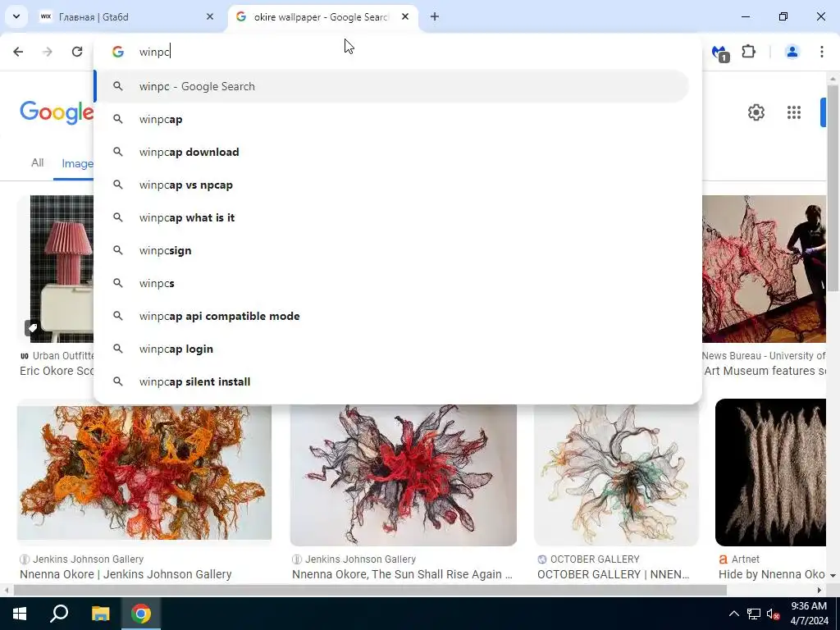Choose the 'winpcap download' suggestion
840x630 pixels.
pyautogui.click(x=392, y=152)
